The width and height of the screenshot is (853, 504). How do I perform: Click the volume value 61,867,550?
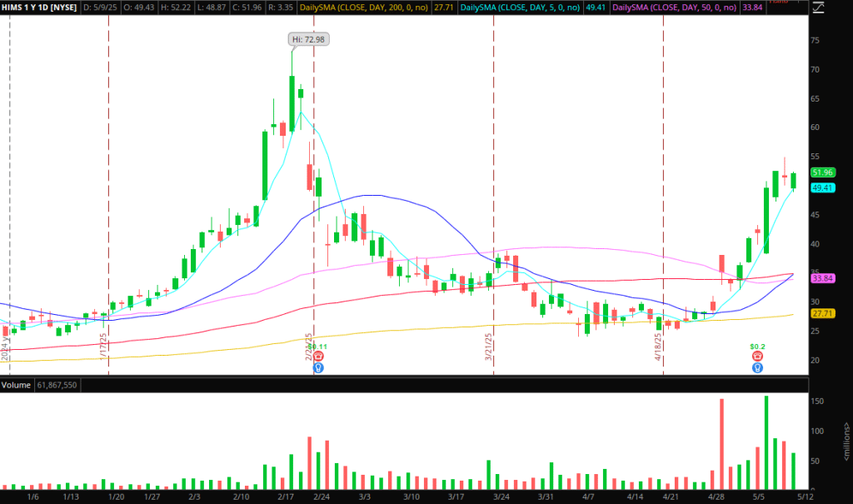point(57,386)
